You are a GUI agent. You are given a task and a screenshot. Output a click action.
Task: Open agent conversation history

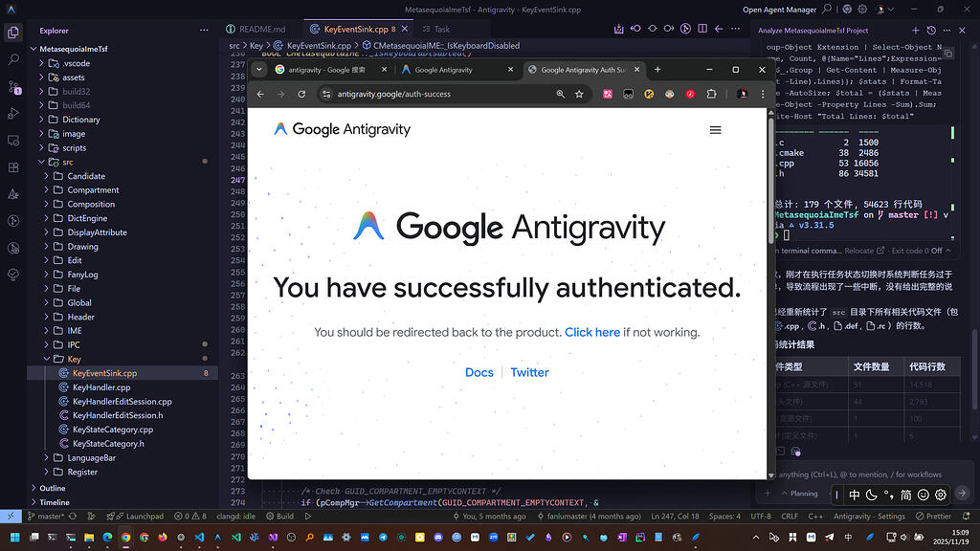[931, 30]
